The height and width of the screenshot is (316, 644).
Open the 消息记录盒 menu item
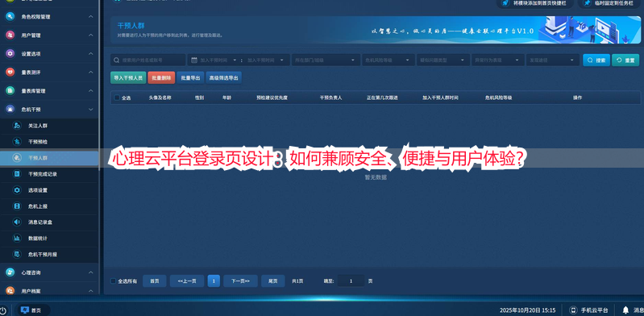[49, 222]
